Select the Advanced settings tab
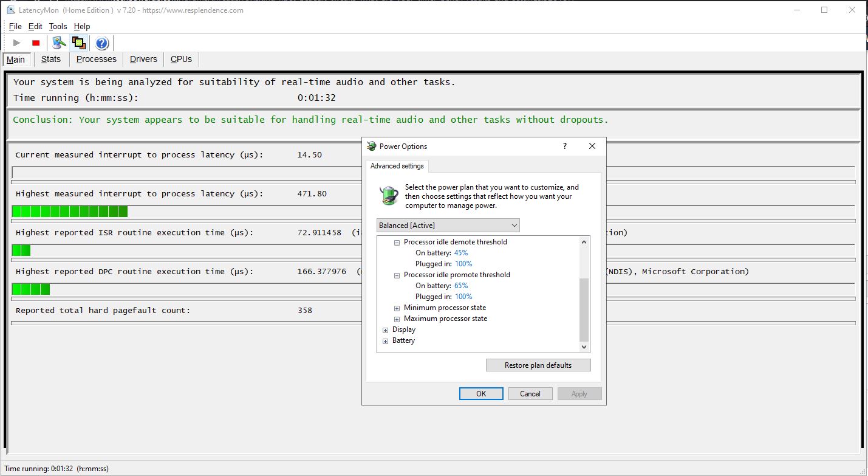Screen dimensions: 868x476 click(x=397, y=166)
